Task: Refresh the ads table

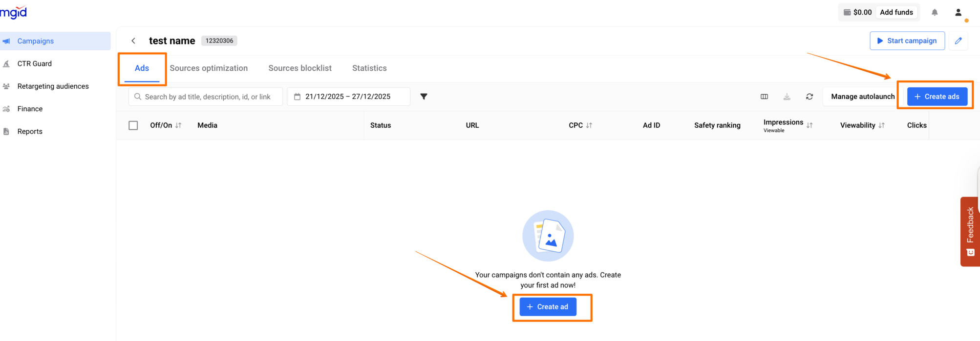Action: click(x=810, y=97)
